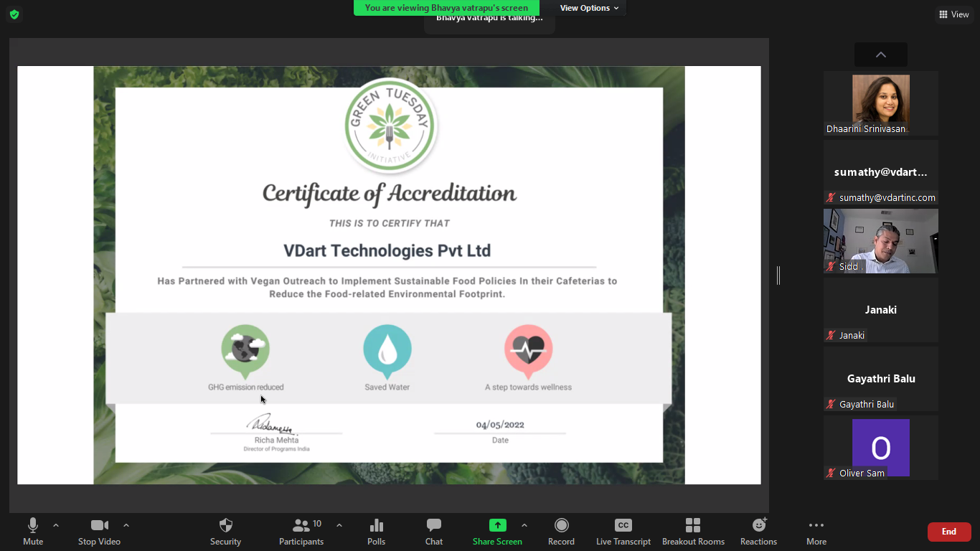Click the 'THIS IS TO CERTIFY THAT' text
The width and height of the screenshot is (980, 551).
390,223
